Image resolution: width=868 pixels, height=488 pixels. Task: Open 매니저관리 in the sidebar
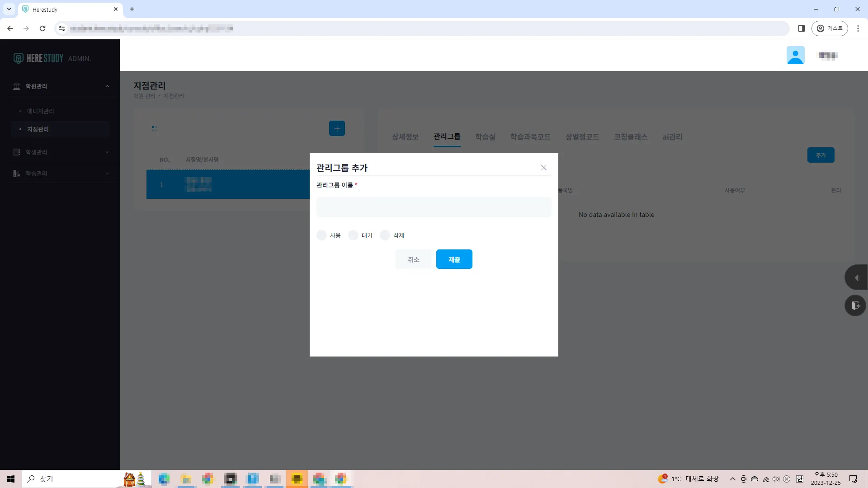pos(40,111)
